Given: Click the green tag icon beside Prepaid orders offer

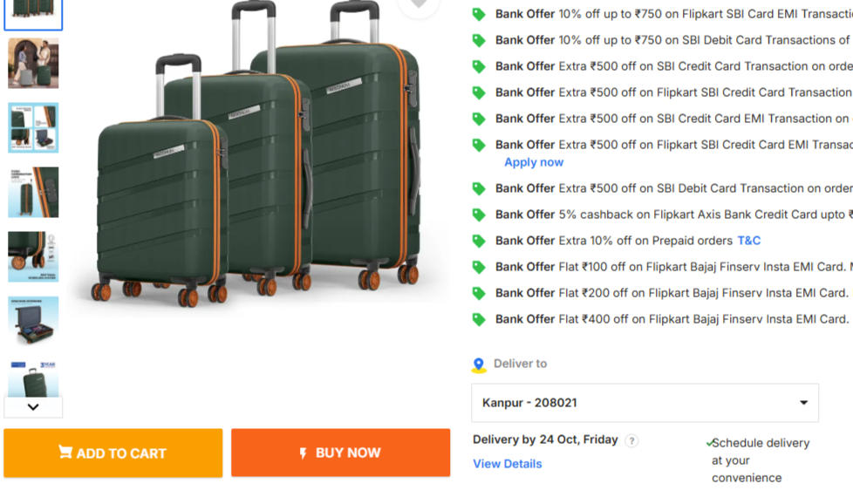Looking at the screenshot, I should tap(479, 241).
